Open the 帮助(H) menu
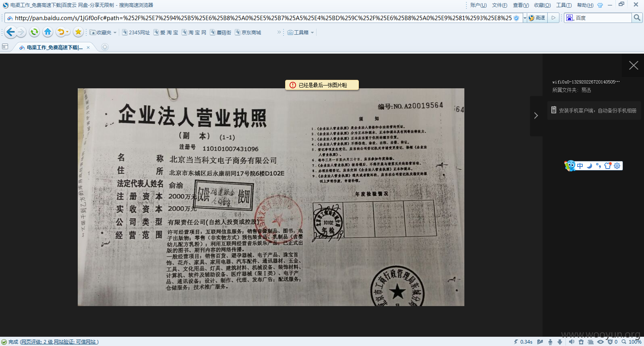Image resolution: width=644 pixels, height=346 pixels. (585, 5)
